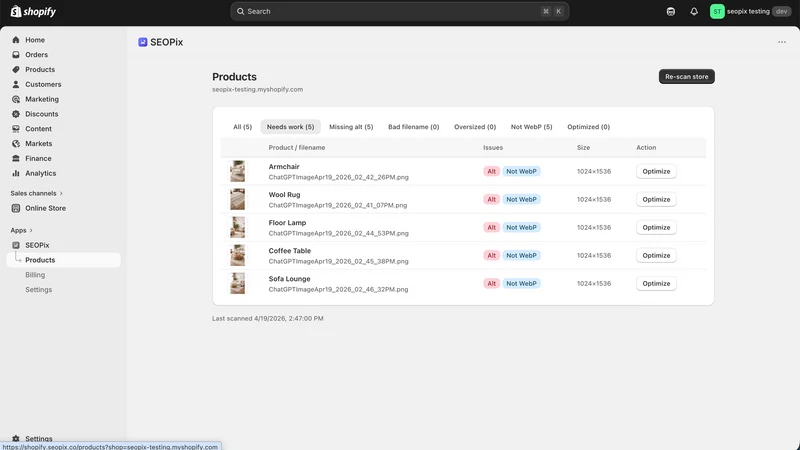
Task: Click the Content icon in sidebar
Action: [16, 129]
